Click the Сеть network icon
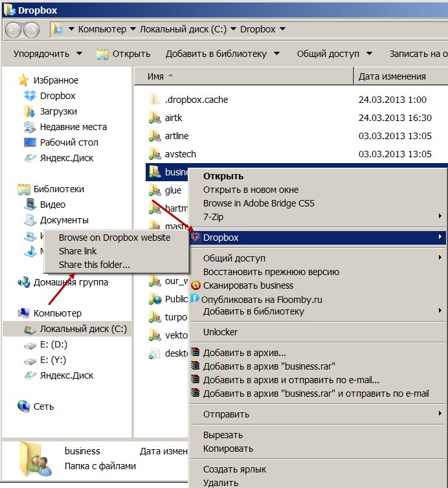This screenshot has height=488, width=448. click(x=24, y=406)
